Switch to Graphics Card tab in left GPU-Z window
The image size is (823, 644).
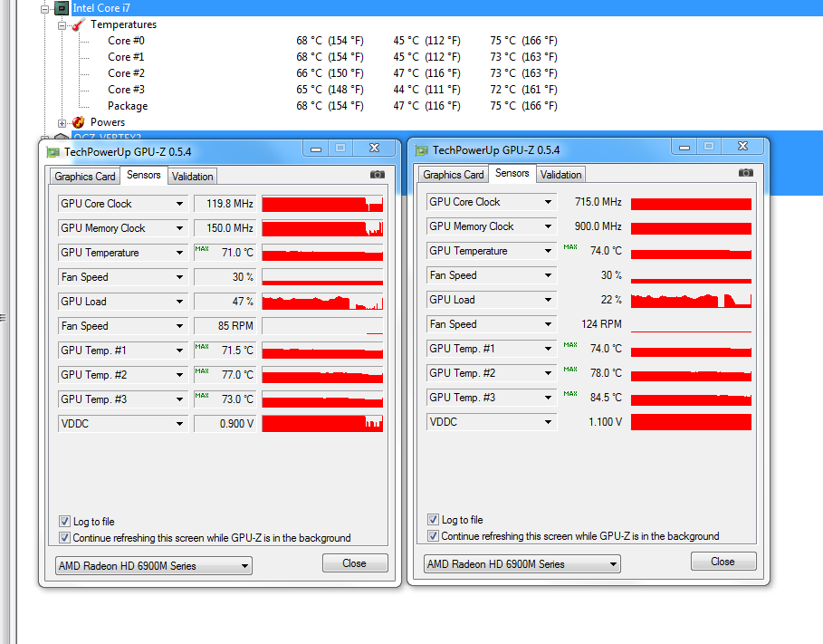click(85, 177)
